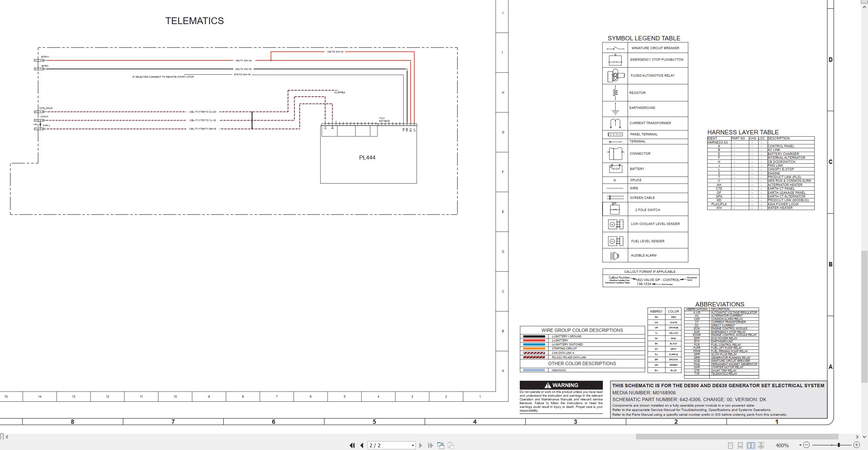Screen dimensions: 868x450
Task: Click the CONTROL PANEL harness table row
Action: tap(761, 146)
